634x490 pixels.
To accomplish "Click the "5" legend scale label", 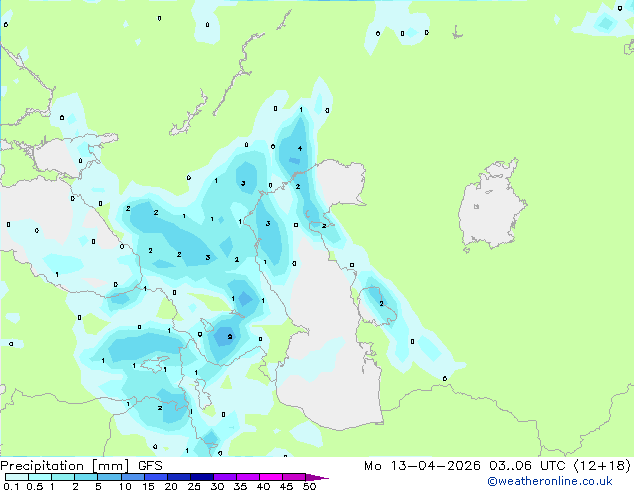I will pyautogui.click(x=98, y=486).
